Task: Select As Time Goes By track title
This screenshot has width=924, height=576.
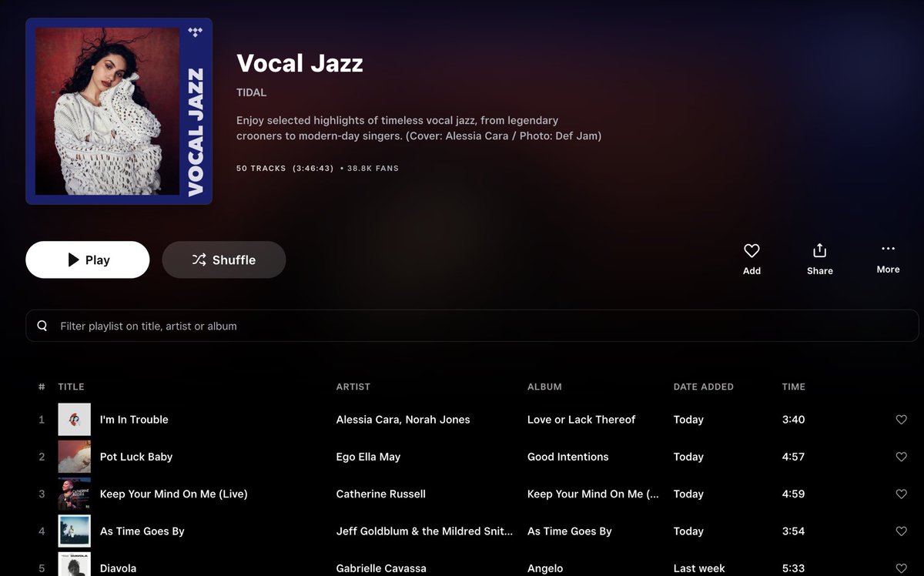Action: (142, 531)
